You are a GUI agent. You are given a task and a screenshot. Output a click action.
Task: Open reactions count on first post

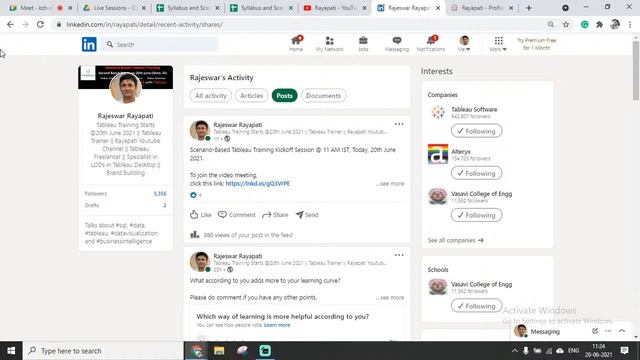(x=196, y=195)
